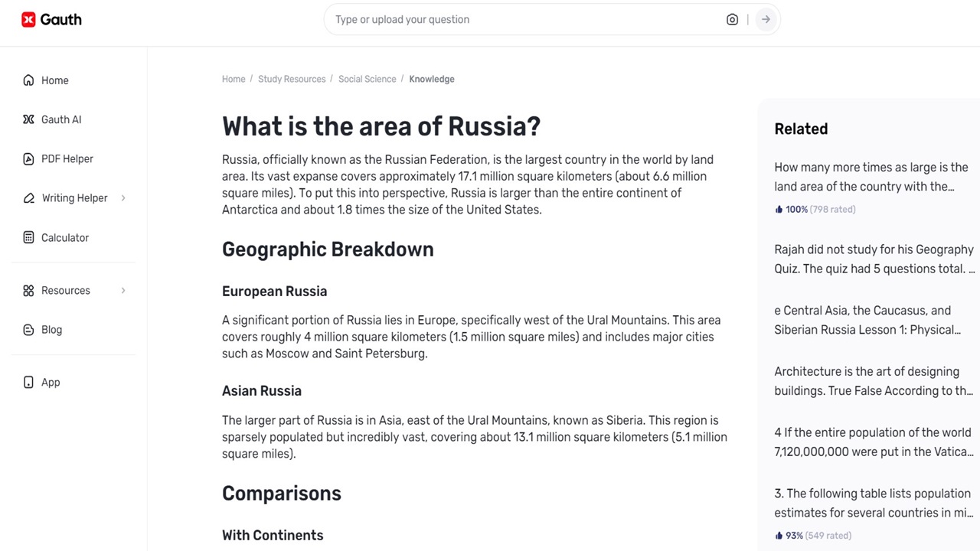This screenshot has width=980, height=551.
Task: Click the thumbs-up icon on the 798-rated answer
Action: pyautogui.click(x=778, y=208)
